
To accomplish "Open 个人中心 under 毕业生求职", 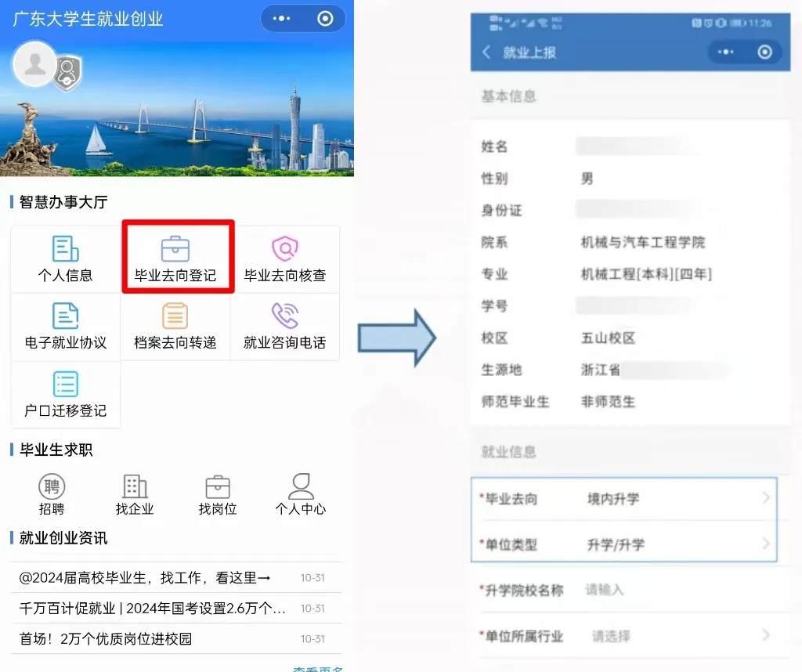I will 300,487.
